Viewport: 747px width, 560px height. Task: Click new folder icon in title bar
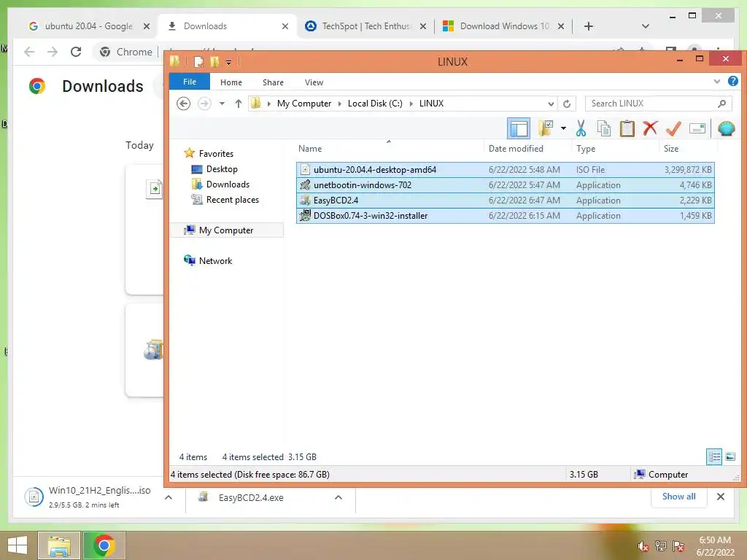214,61
